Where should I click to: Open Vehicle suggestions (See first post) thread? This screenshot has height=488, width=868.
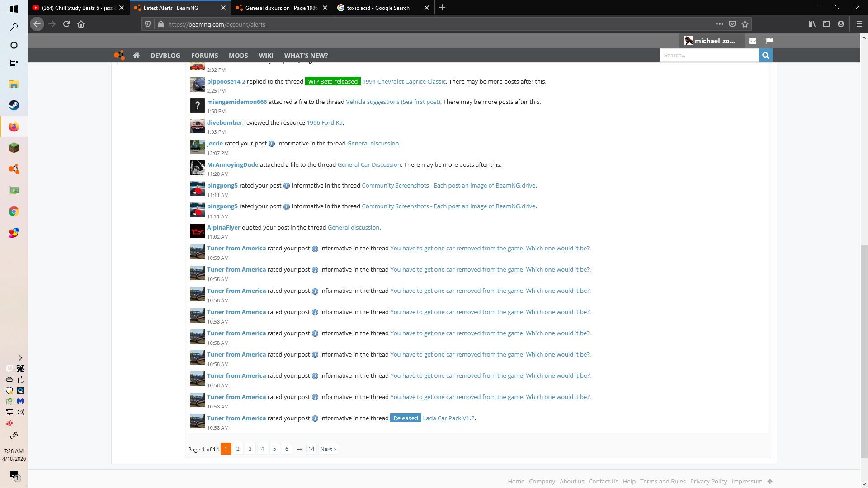coord(393,102)
